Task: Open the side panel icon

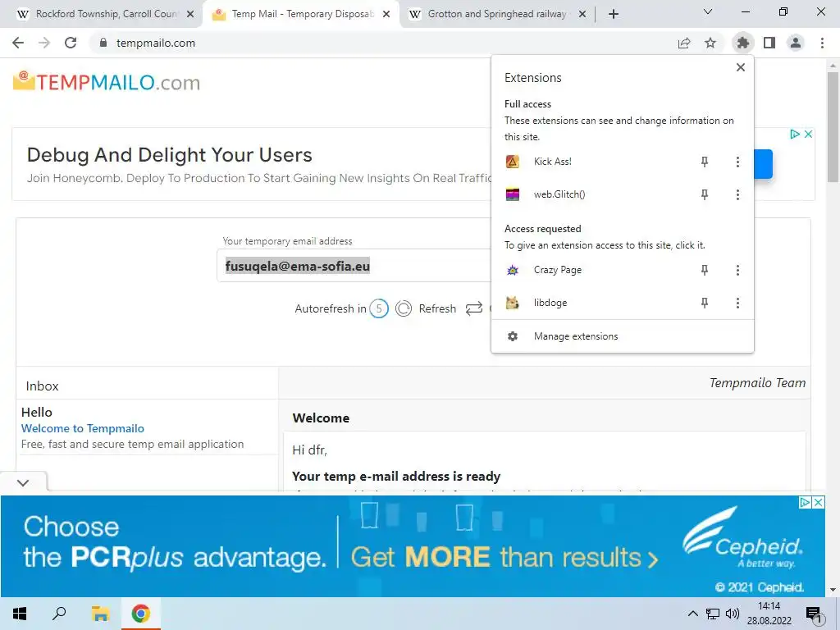Action: (769, 43)
